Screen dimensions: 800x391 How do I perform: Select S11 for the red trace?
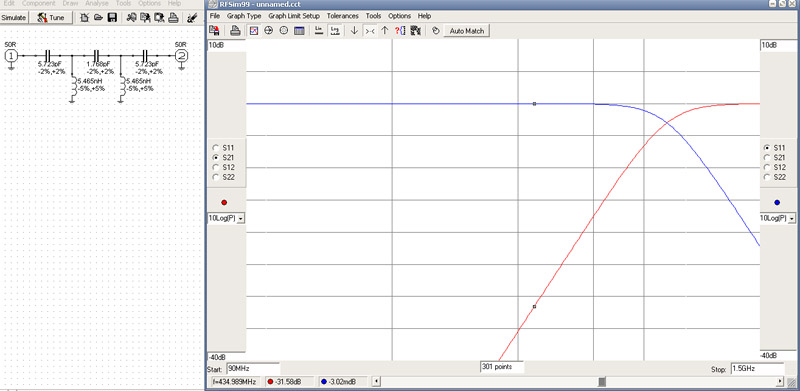pos(216,148)
